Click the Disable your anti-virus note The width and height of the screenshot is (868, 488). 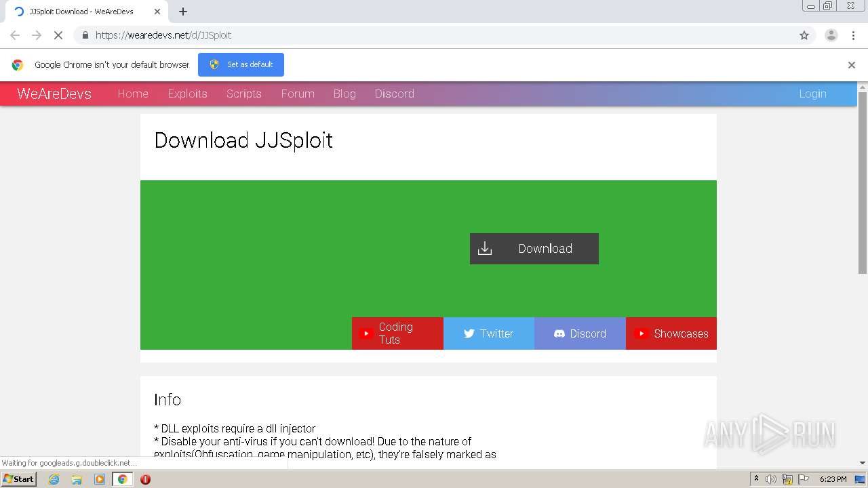coord(325,448)
